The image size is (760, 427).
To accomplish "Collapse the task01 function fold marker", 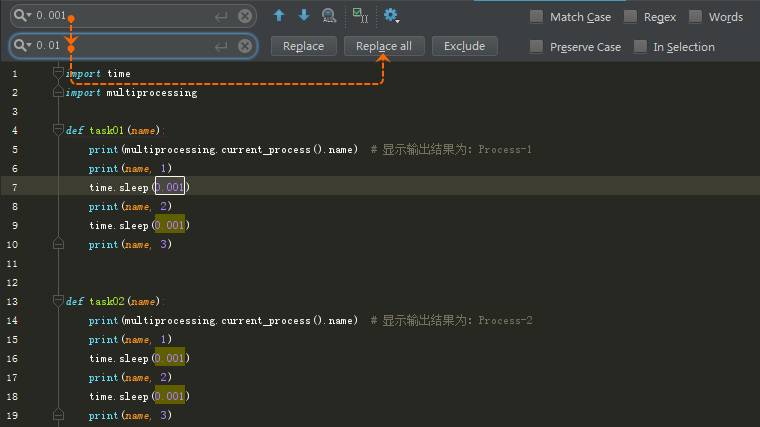I will pyautogui.click(x=58, y=130).
